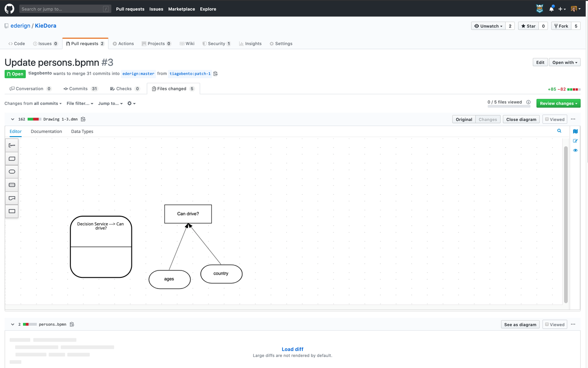Open the Marketplace top menu
Image resolution: width=588 pixels, height=368 pixels.
181,9
